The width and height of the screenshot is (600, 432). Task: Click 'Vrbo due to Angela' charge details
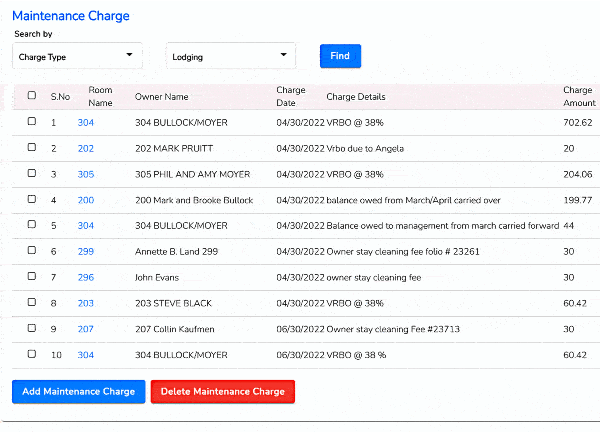(x=365, y=148)
